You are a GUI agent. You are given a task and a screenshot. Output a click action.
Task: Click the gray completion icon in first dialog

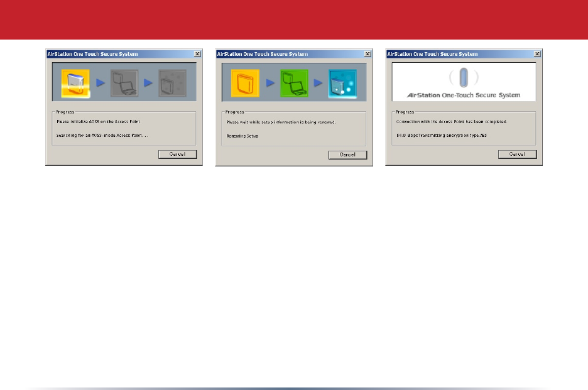[x=173, y=84]
